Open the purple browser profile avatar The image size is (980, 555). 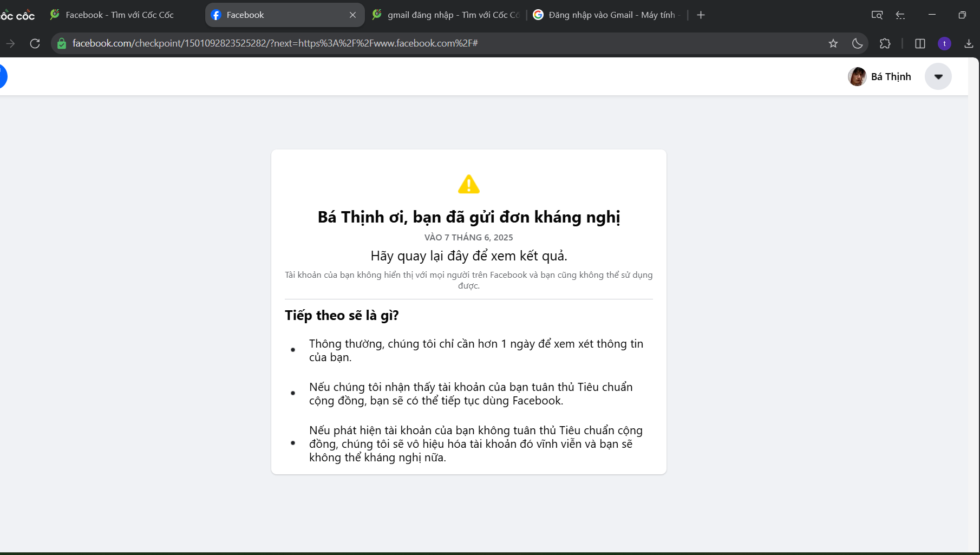coord(944,43)
